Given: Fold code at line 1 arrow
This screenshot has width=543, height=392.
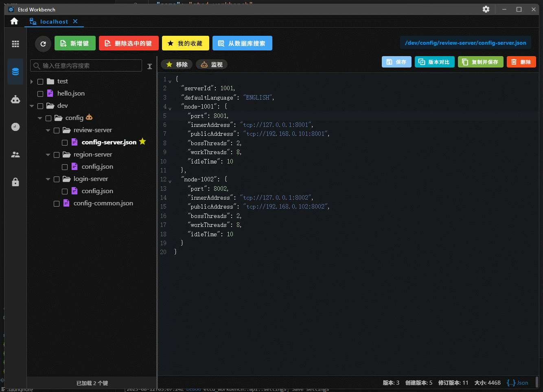Looking at the screenshot, I should (x=170, y=81).
